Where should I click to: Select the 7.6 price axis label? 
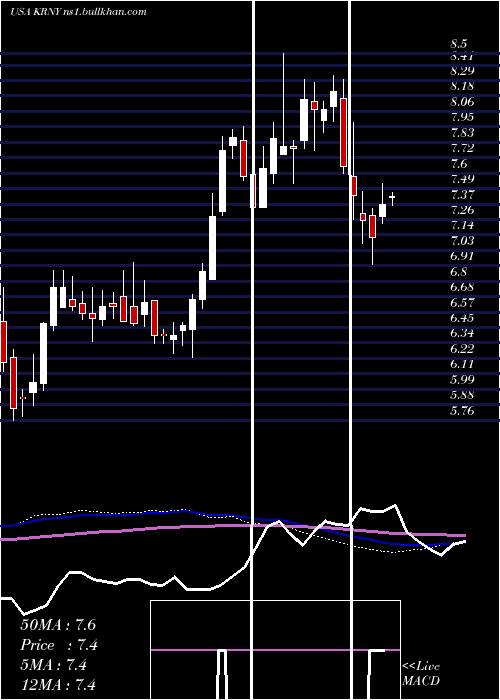tap(459, 163)
